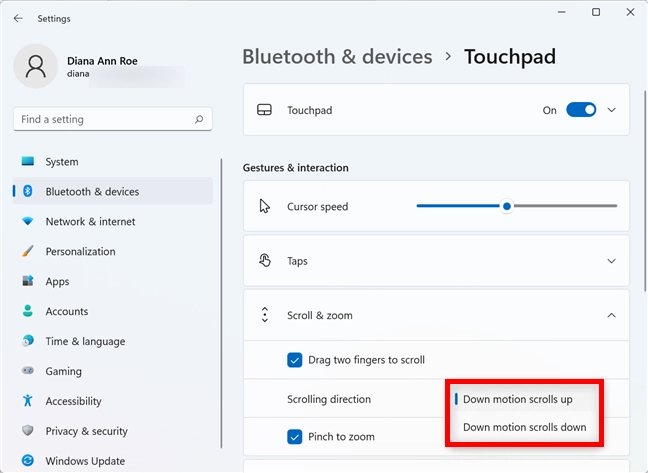Viewport: 648px width, 473px height.
Task: Open Accessibility settings category
Action: [x=113, y=401]
